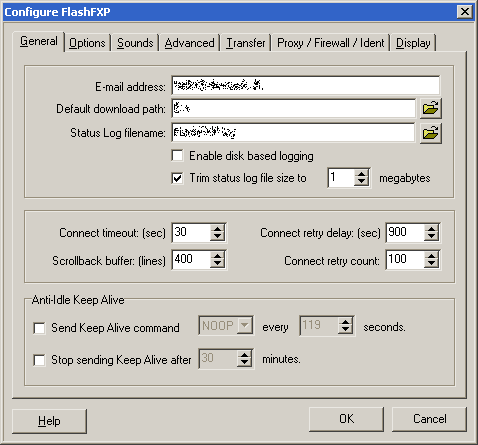This screenshot has height=445, width=478.
Task: Increase Scrollback buffer lines
Action: [x=217, y=256]
